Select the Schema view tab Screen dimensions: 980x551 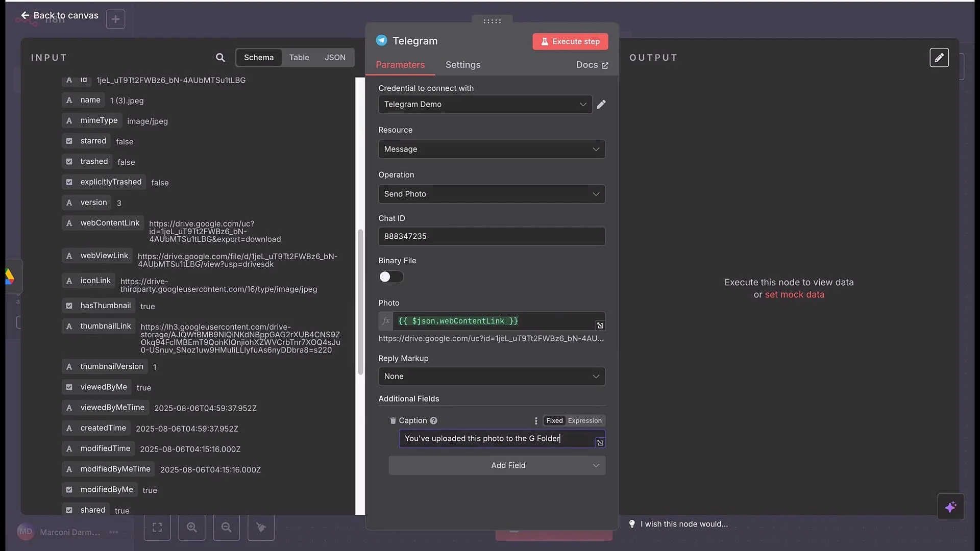259,57
